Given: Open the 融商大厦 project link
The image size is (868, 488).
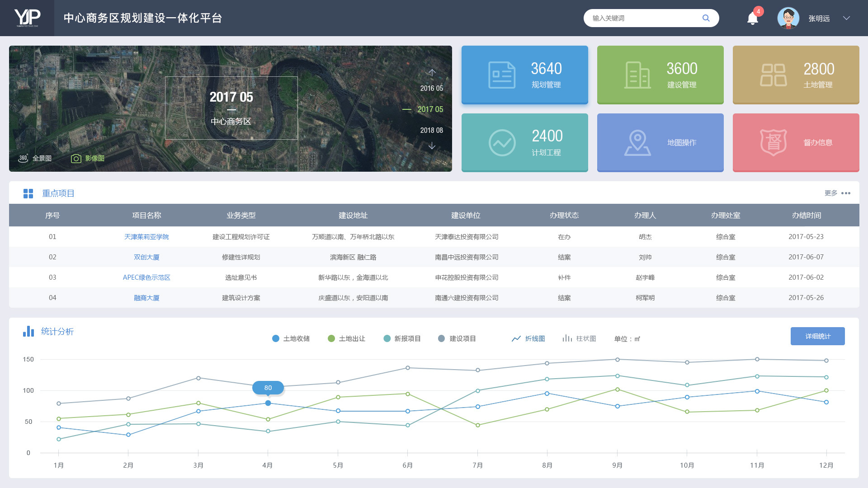Looking at the screenshot, I should pyautogui.click(x=146, y=298).
